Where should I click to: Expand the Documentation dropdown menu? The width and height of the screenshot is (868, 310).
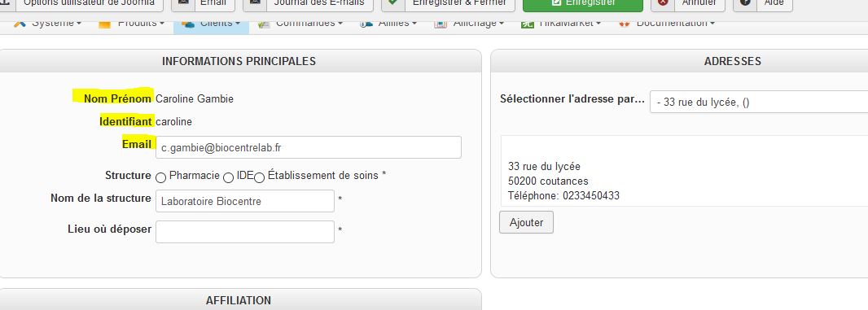[x=666, y=24]
